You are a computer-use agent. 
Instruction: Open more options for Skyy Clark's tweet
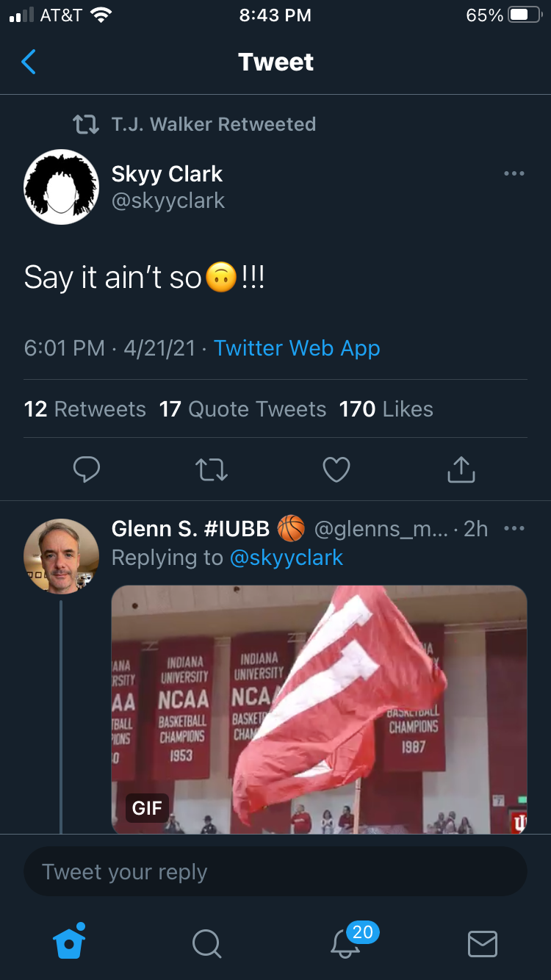point(514,173)
